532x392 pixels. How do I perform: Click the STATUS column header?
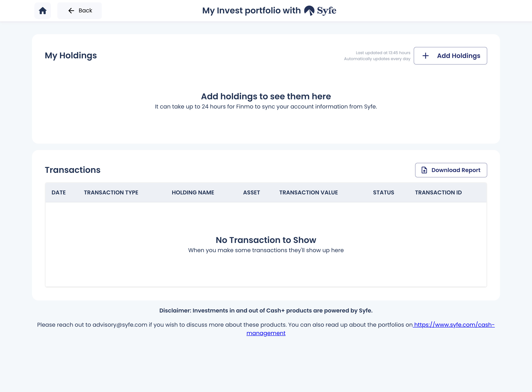(x=384, y=192)
